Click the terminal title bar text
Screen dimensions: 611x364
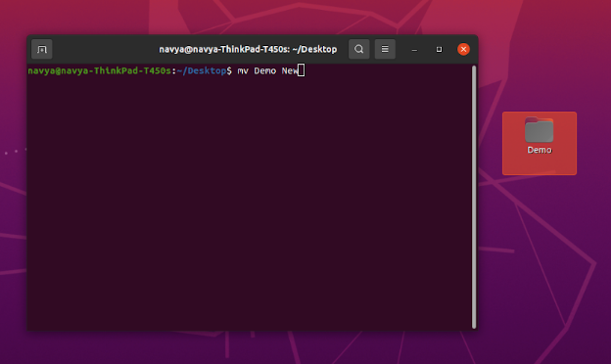tap(248, 50)
